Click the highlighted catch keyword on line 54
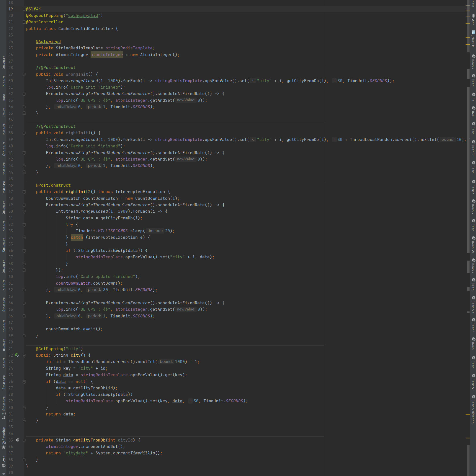The height and width of the screenshot is (476, 476). click(77, 237)
